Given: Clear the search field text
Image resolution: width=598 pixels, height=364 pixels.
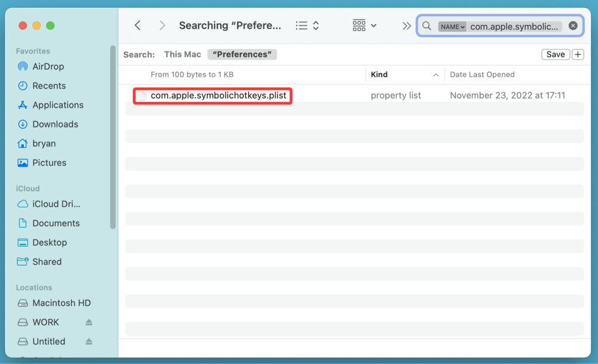Looking at the screenshot, I should 573,26.
